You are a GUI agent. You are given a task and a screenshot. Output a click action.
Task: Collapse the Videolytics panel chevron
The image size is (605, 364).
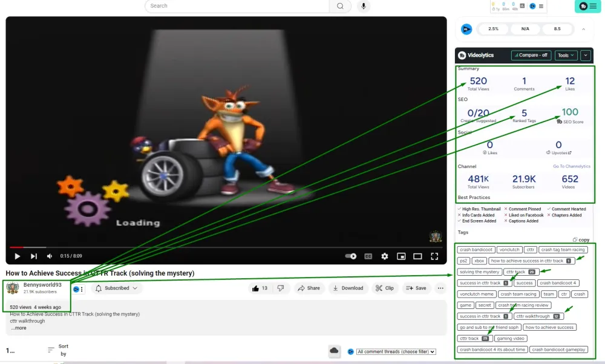(x=585, y=55)
